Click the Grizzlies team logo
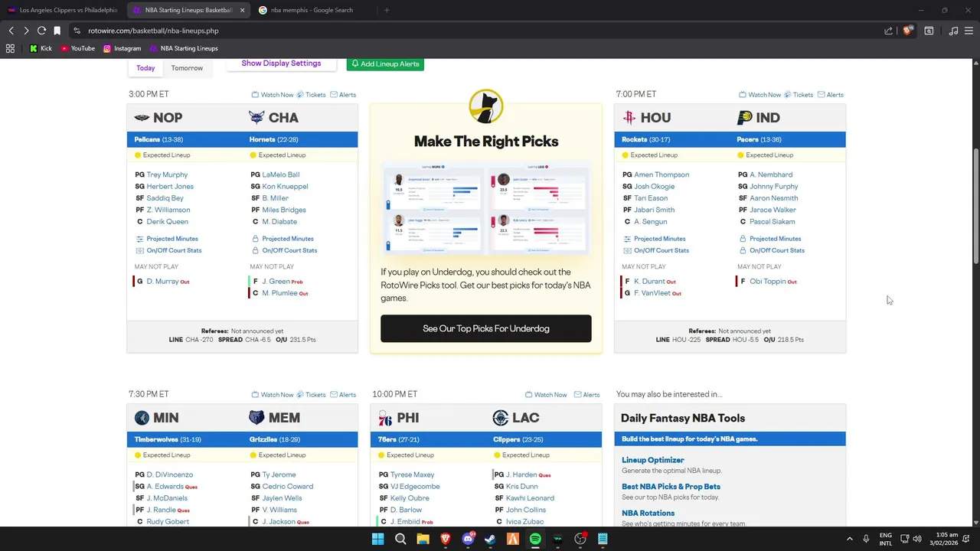The height and width of the screenshot is (551, 980). 256,417
